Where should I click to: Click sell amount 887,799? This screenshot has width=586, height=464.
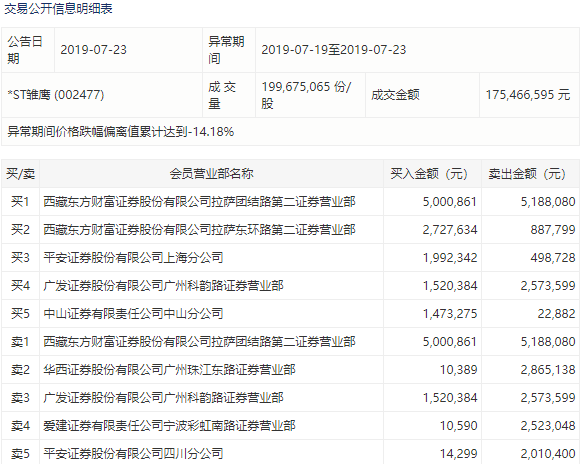(x=553, y=230)
